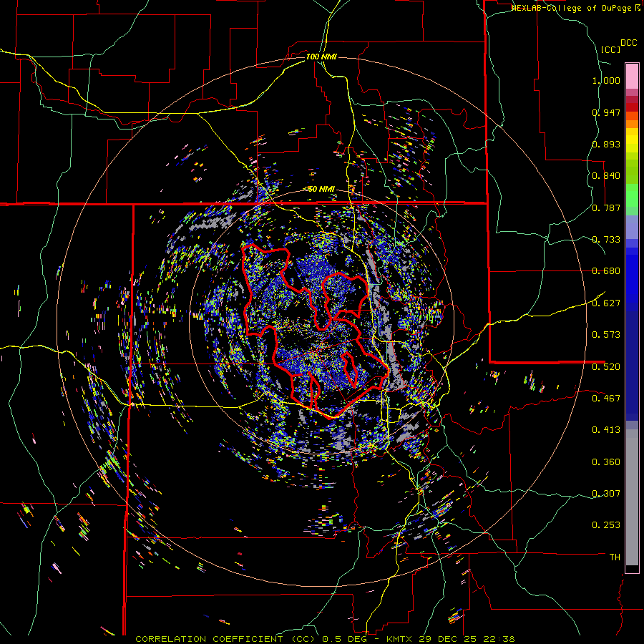Click the 0.893 legend value
This screenshot has height=644, width=644.
click(606, 144)
